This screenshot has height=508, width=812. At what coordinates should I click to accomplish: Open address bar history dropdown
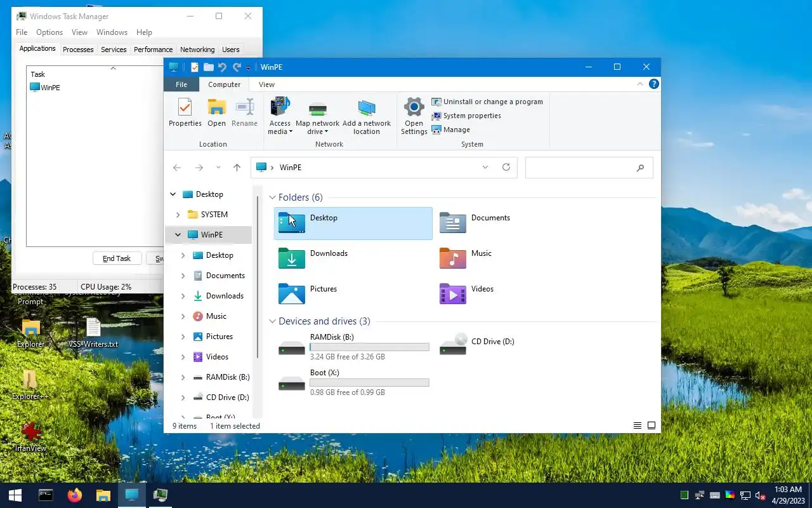click(485, 168)
